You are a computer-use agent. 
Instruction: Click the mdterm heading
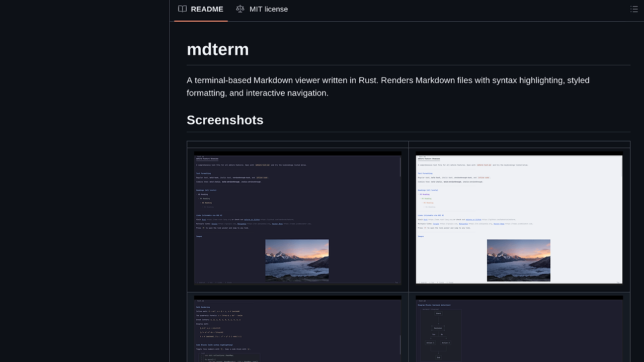click(218, 49)
